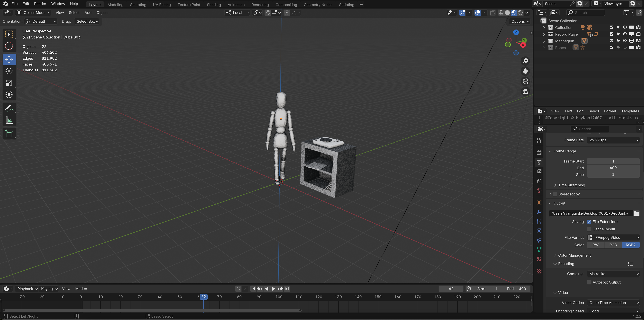Switch viewport to Rendered shading mode

point(520,12)
